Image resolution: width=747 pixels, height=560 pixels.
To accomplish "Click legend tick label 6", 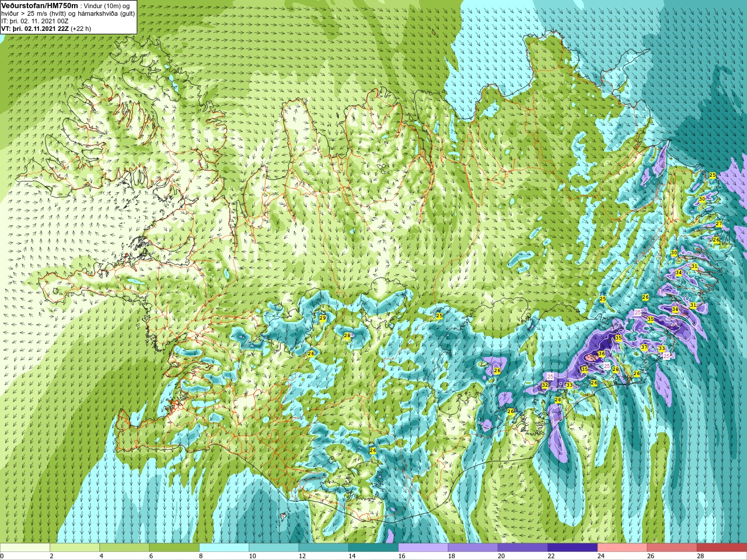I will 151,556.
